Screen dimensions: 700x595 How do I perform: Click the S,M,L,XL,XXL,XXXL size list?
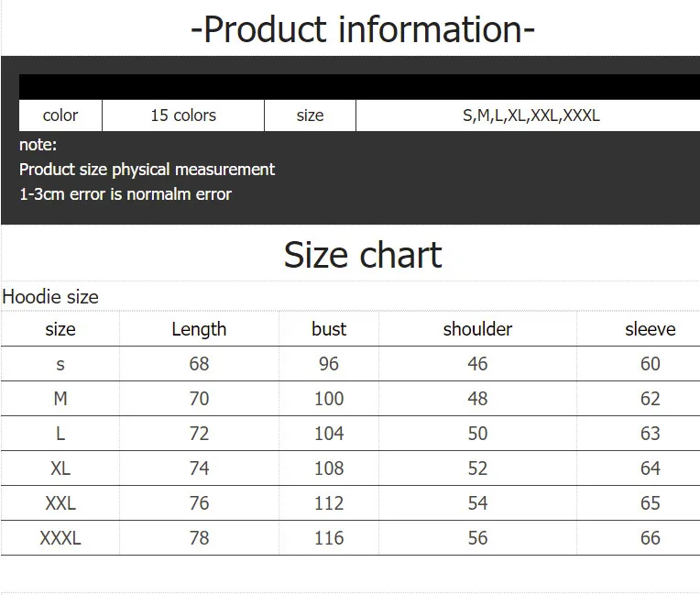(530, 116)
